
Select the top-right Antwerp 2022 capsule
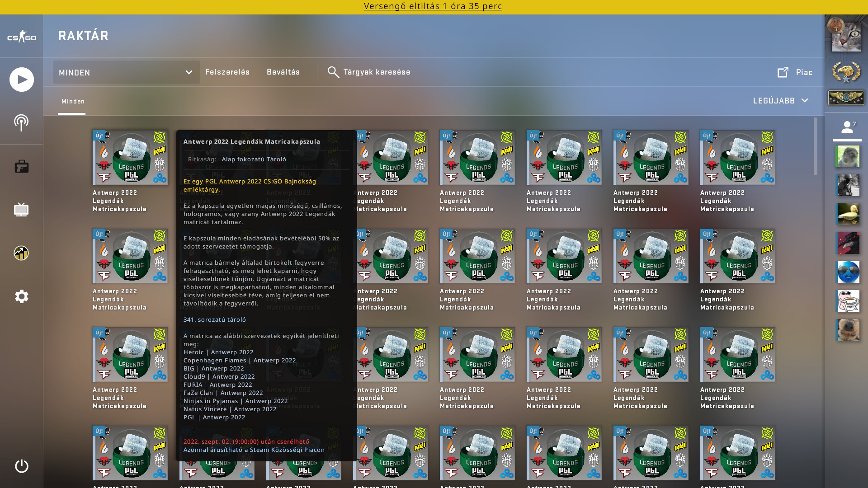(x=737, y=158)
